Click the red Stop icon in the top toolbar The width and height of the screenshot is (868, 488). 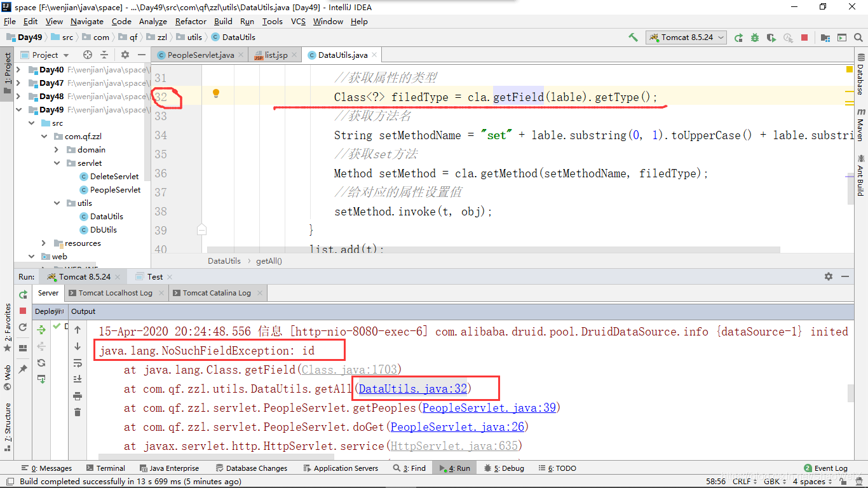804,37
